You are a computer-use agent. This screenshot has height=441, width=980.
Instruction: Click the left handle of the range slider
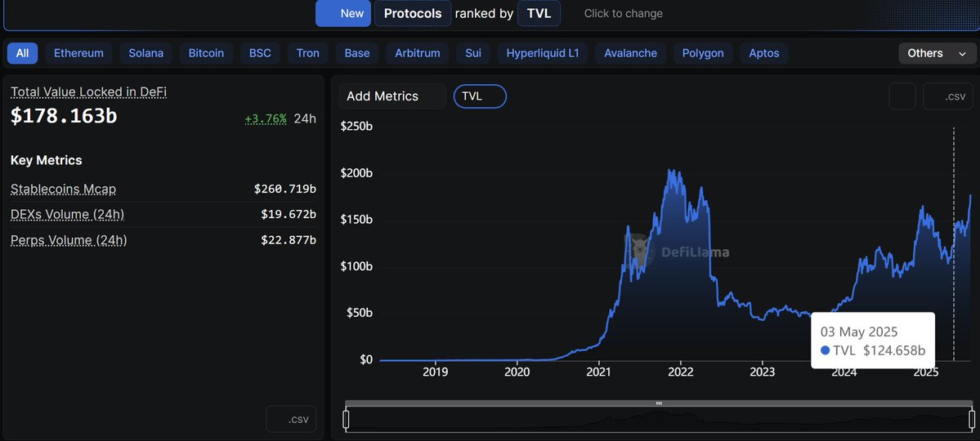coord(347,418)
